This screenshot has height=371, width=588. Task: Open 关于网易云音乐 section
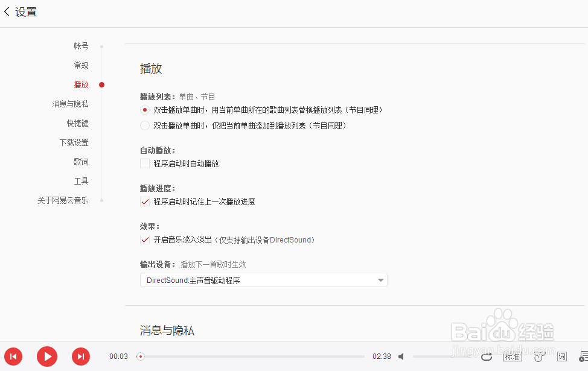[63, 200]
